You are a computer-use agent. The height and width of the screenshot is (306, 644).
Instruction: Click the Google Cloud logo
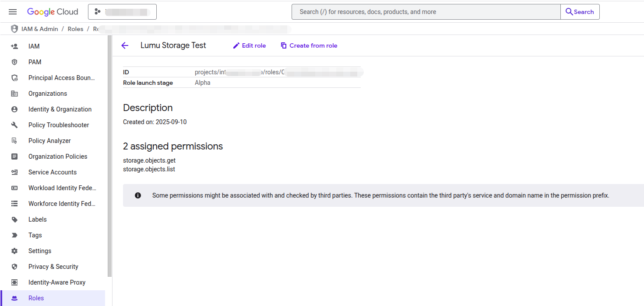click(53, 12)
